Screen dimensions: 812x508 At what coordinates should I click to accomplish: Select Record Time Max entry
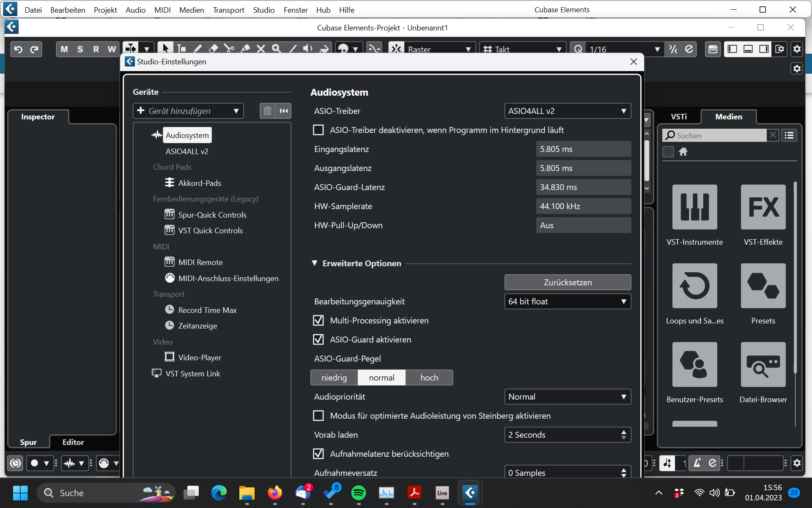[x=207, y=310]
